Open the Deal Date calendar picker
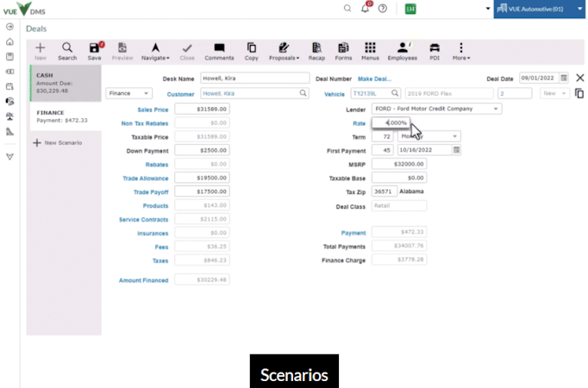The image size is (588, 388). pos(563,78)
